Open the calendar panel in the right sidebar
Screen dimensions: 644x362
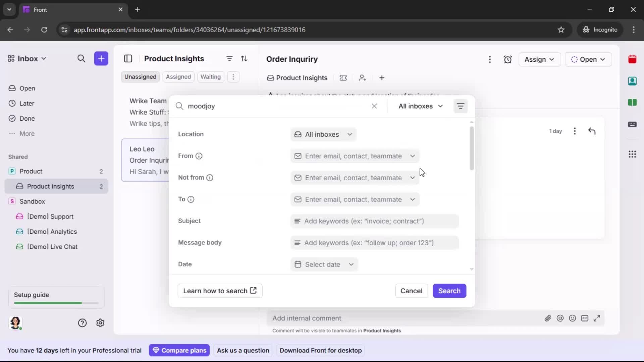(633, 59)
